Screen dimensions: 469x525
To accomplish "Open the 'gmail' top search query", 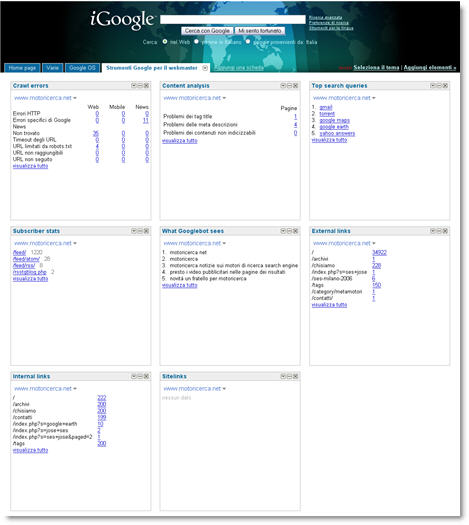I will 326,107.
